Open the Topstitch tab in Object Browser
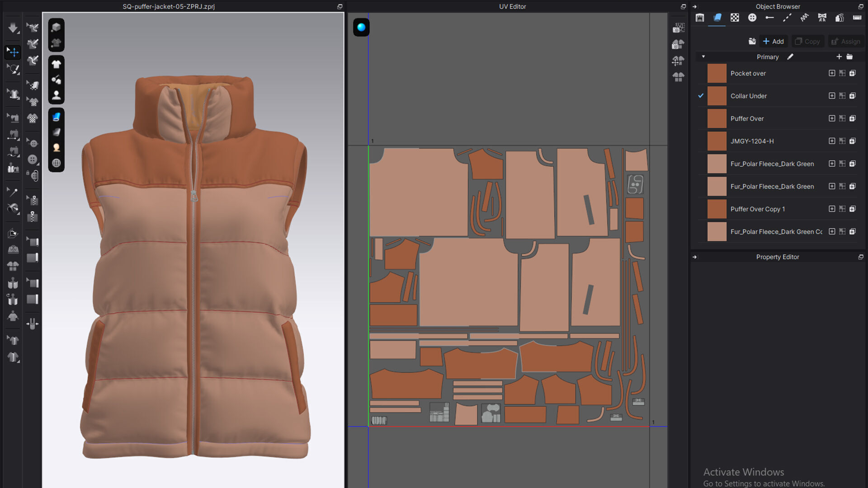Screen dimensions: 868x488 tap(787, 18)
